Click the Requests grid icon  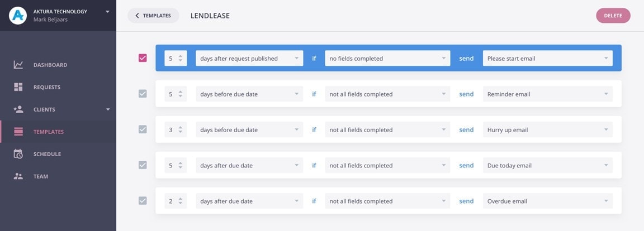pos(18,87)
